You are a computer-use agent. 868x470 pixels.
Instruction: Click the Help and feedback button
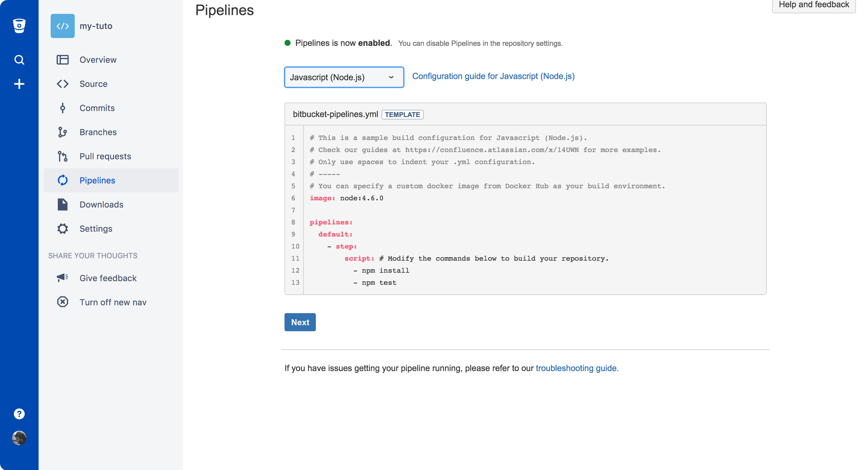(x=813, y=5)
